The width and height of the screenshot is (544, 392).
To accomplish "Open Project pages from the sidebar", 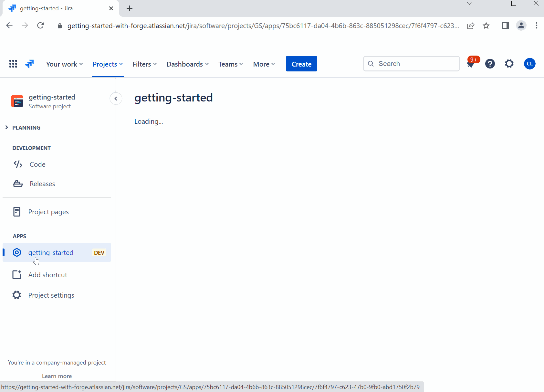I will click(48, 212).
